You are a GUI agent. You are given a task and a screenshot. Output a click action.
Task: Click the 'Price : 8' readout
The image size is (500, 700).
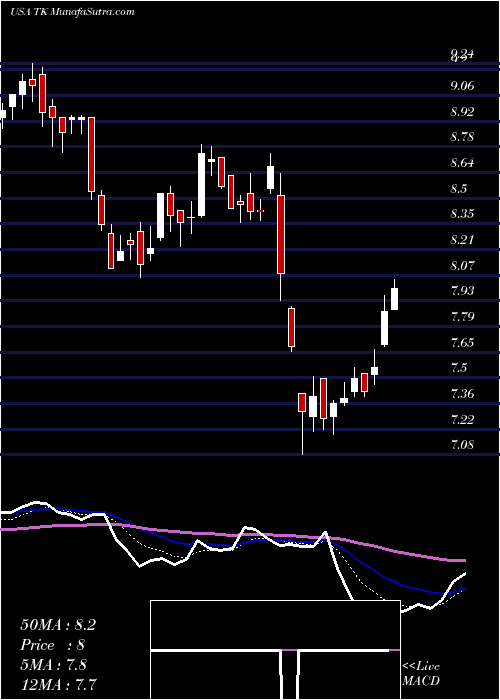53,645
